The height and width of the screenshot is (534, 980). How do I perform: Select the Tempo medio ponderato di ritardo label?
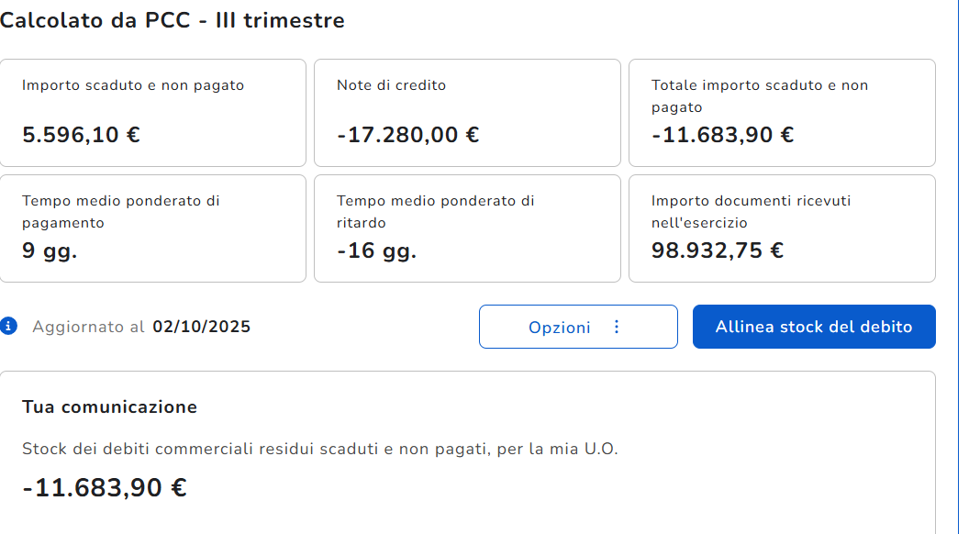tap(435, 211)
